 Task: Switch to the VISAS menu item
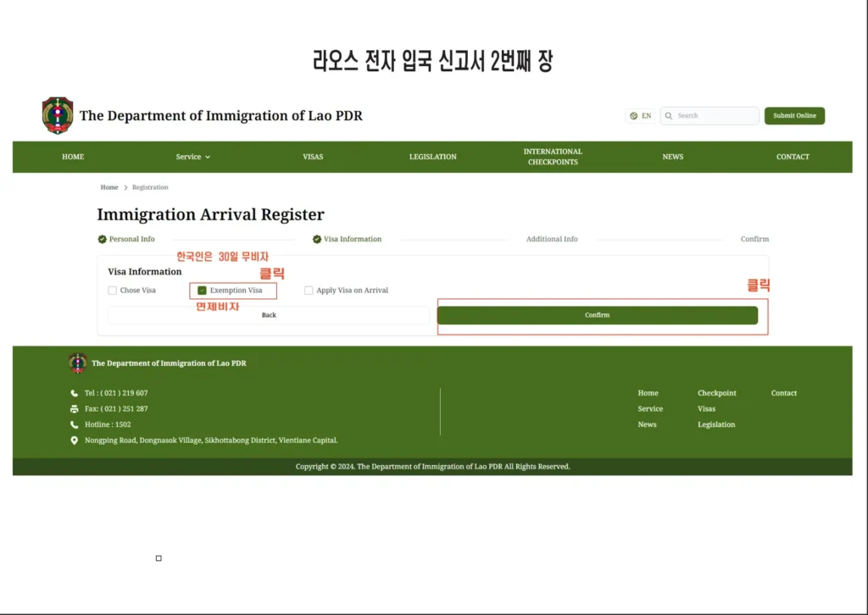(x=313, y=157)
